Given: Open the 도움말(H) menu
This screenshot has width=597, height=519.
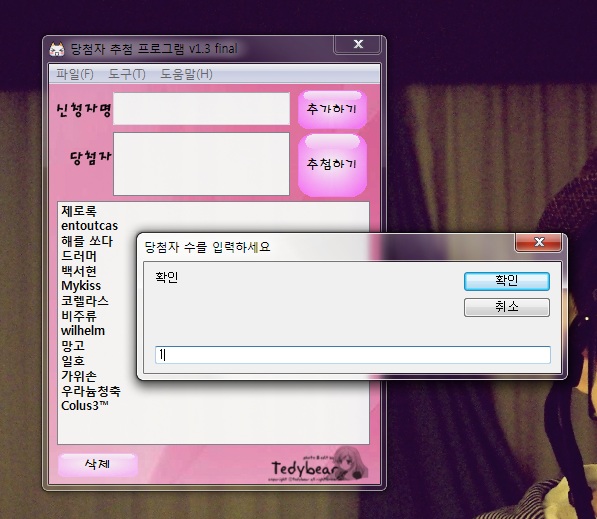Looking at the screenshot, I should point(186,73).
